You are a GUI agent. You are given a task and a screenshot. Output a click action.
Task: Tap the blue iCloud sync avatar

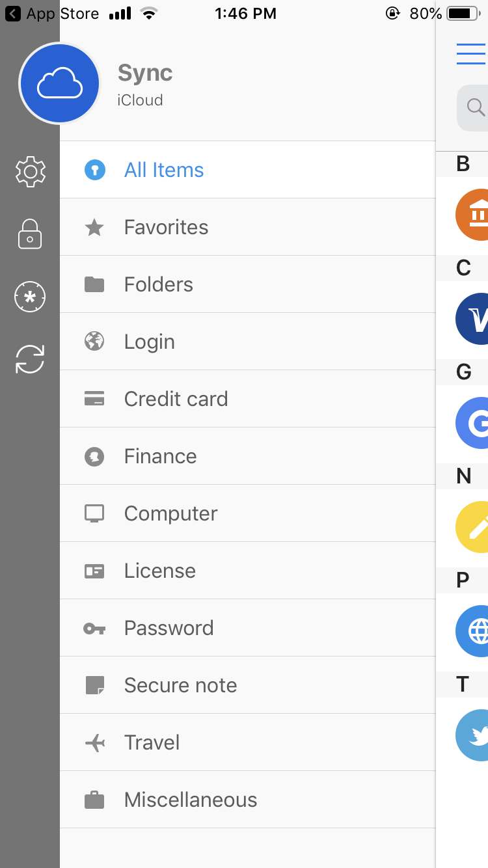coord(60,83)
